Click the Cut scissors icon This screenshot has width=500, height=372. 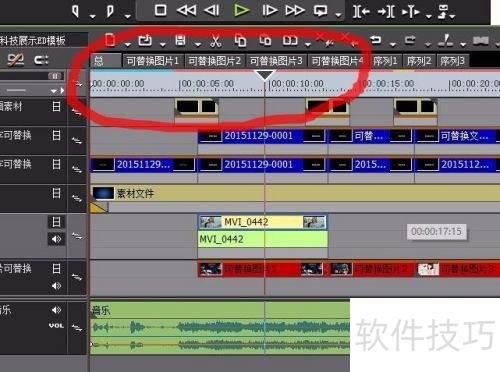[x=216, y=41]
